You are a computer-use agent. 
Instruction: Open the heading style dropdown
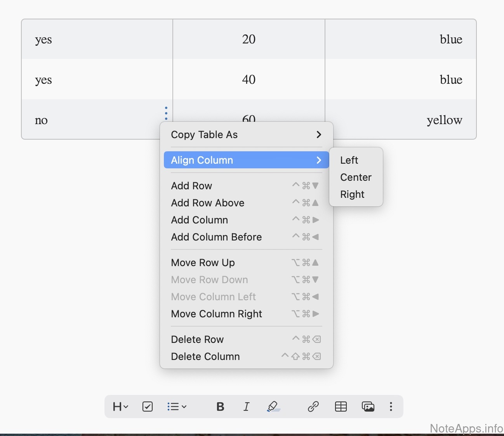120,407
